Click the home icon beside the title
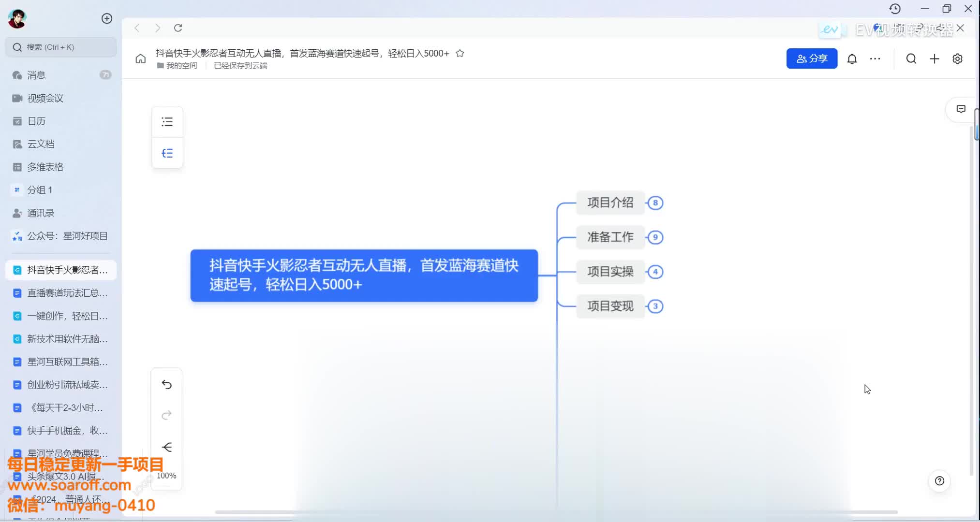The width and height of the screenshot is (980, 522). click(141, 59)
